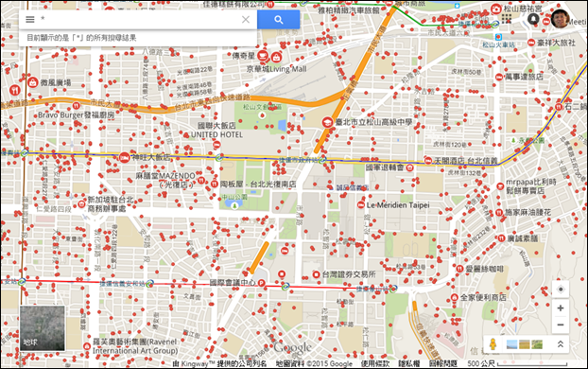The width and height of the screenshot is (588, 369).
Task: Select the 台灣證券交易所 marker icon
Action: (316, 274)
